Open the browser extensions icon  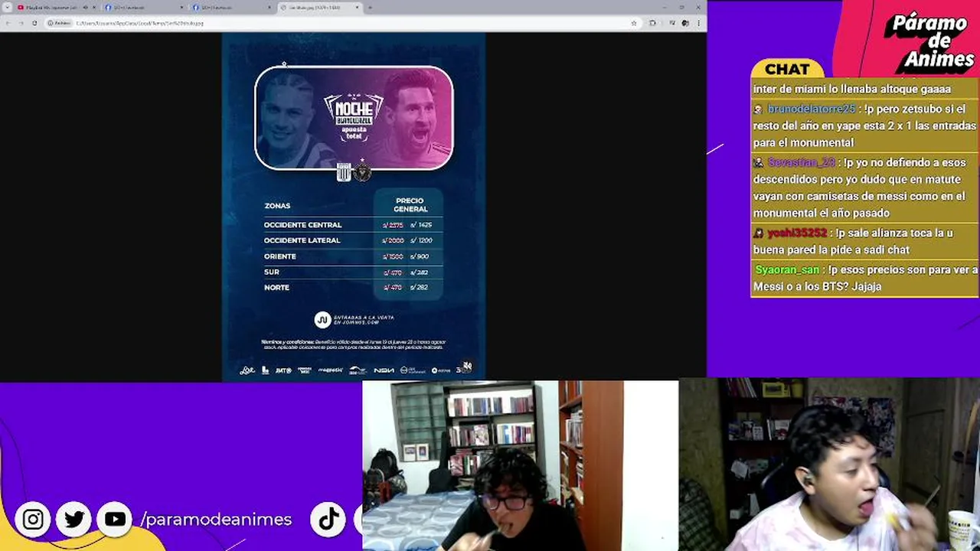point(652,23)
